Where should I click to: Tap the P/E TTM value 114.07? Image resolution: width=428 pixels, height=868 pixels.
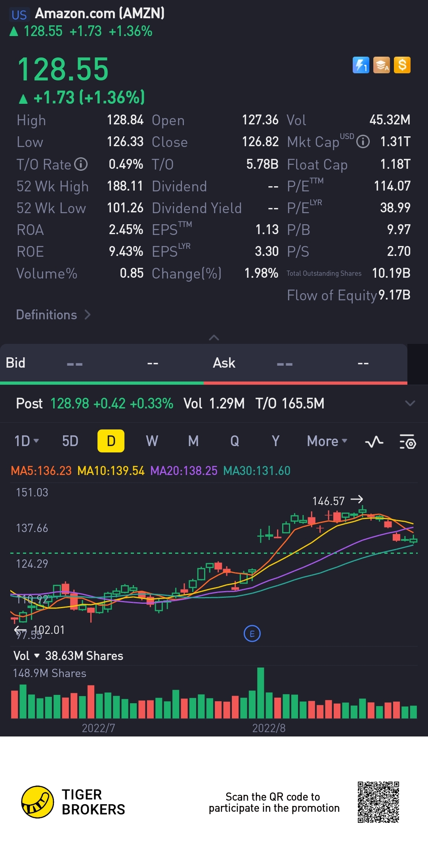pyautogui.click(x=392, y=186)
